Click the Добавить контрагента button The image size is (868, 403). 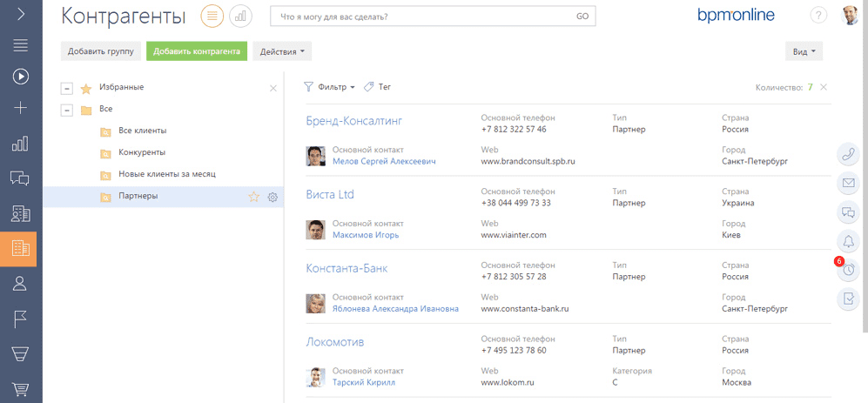(197, 51)
